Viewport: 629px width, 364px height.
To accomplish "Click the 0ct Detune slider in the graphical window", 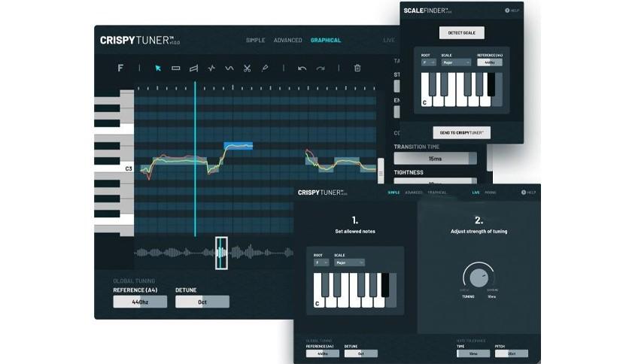I will pyautogui.click(x=202, y=302).
